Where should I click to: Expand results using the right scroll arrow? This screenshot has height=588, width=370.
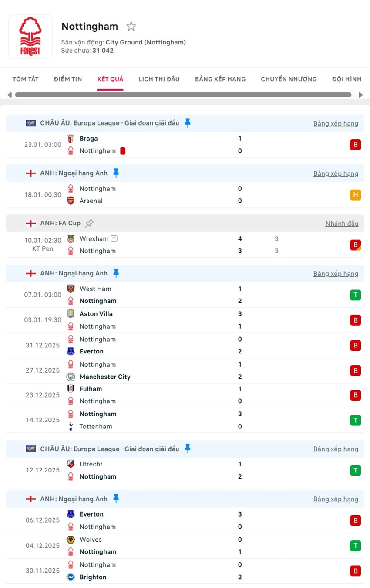click(x=361, y=95)
